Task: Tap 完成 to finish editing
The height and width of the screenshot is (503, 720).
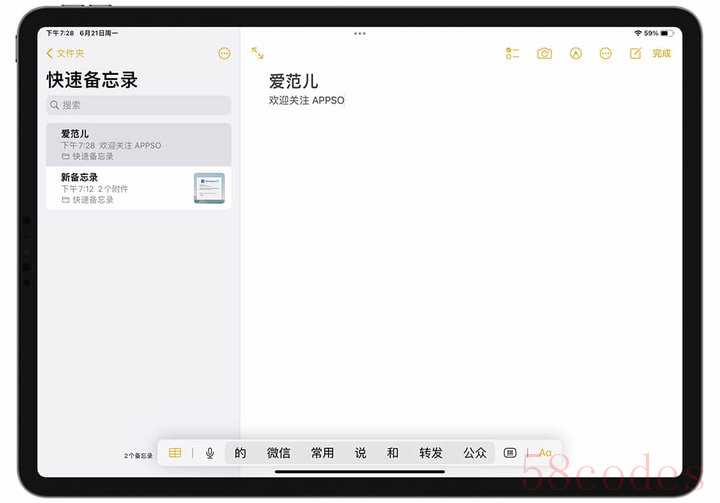Action: pos(661,53)
